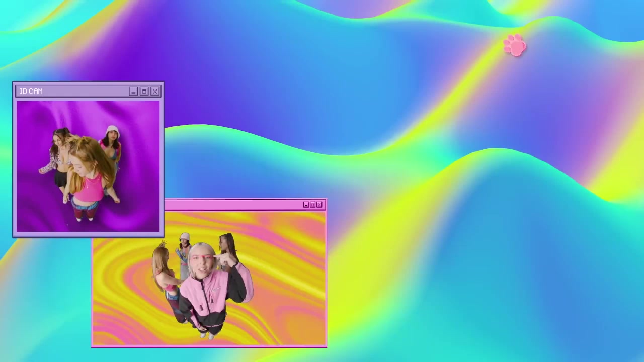Select the video inside ID CAM window

coord(88,166)
